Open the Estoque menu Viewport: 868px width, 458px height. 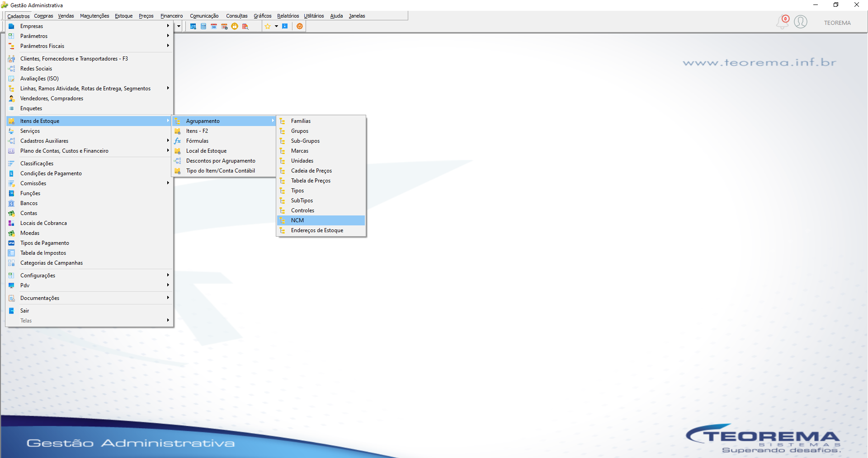(x=123, y=16)
